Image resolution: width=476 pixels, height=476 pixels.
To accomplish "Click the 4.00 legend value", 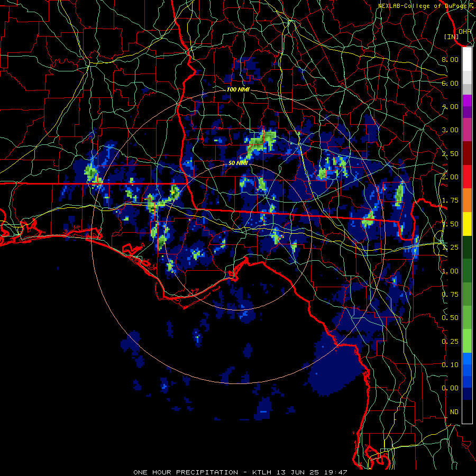I will click(x=450, y=106).
